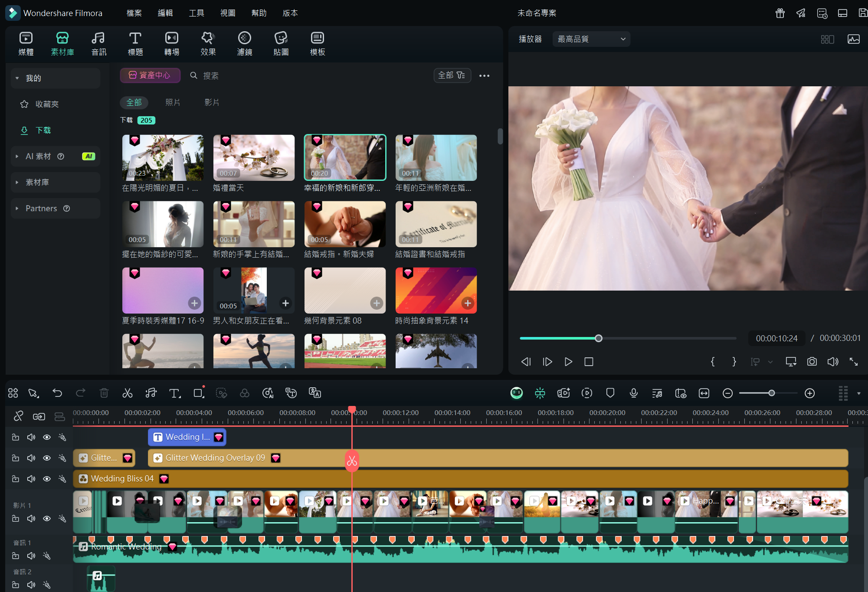868x592 pixels.
Task: Click the split scissors tool in timeline toolbar
Action: tap(127, 393)
